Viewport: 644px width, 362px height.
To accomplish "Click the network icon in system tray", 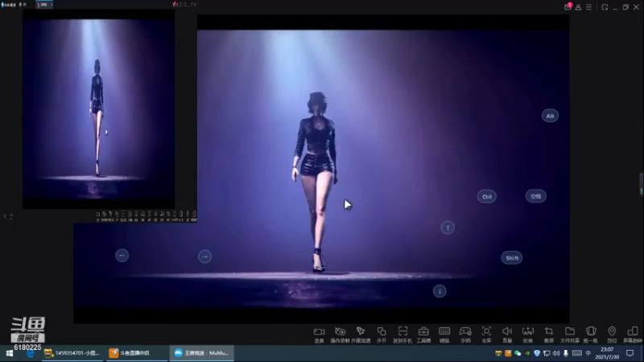I will coord(547,353).
